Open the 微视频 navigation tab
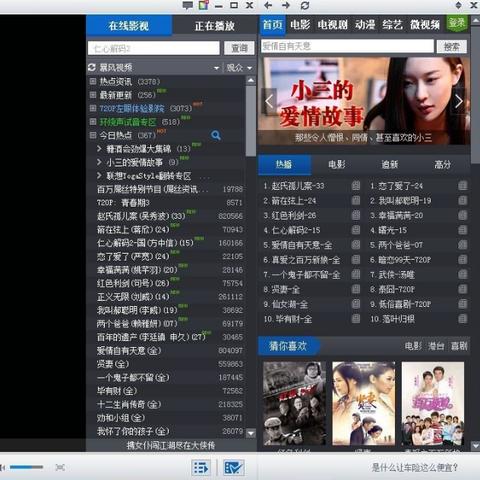 425,25
